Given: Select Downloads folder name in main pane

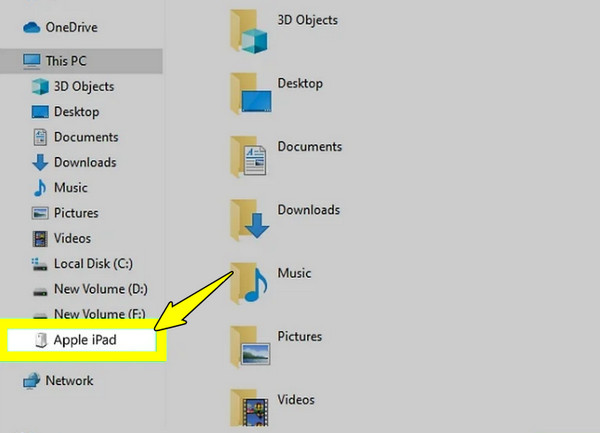Looking at the screenshot, I should pos(308,210).
